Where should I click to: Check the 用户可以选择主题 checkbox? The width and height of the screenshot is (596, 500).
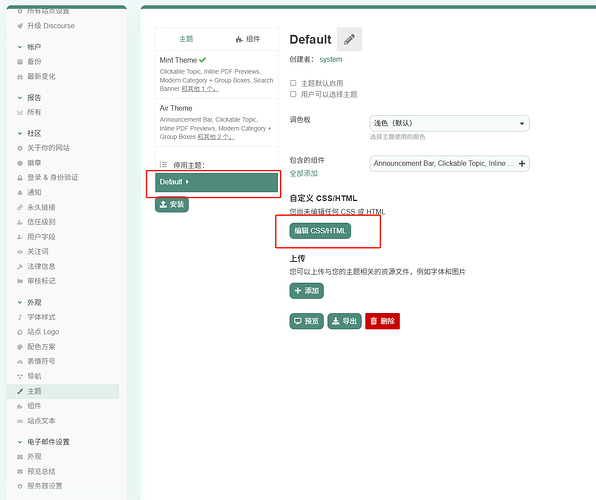[293, 94]
